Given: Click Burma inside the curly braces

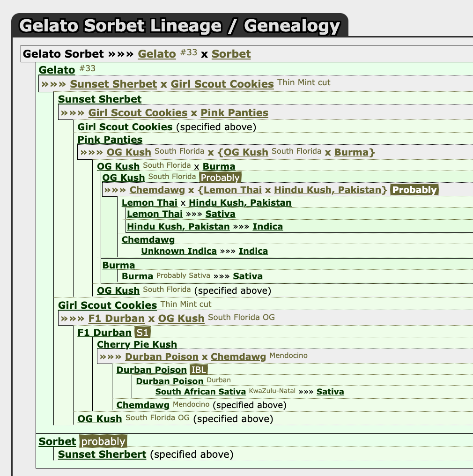Looking at the screenshot, I should pyautogui.click(x=351, y=152).
